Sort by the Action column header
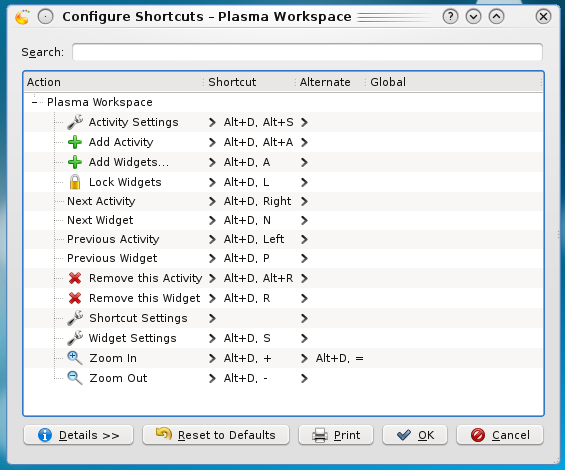The width and height of the screenshot is (565, 470). [114, 82]
